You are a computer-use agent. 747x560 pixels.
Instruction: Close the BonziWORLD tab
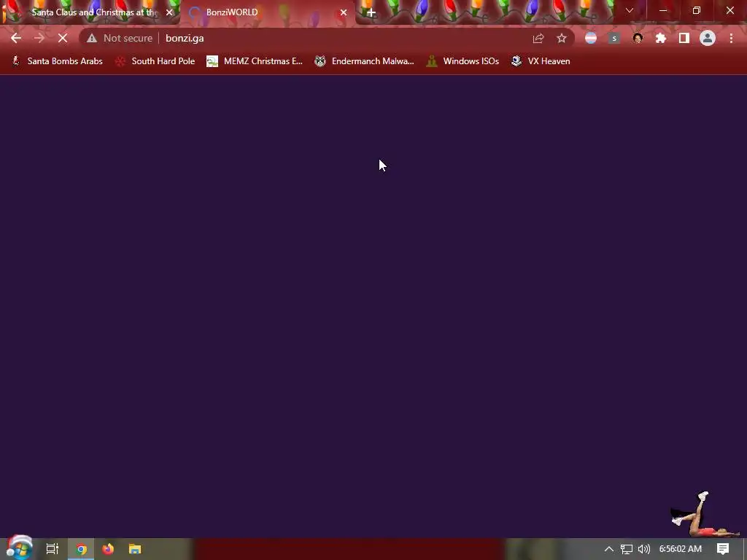(344, 12)
